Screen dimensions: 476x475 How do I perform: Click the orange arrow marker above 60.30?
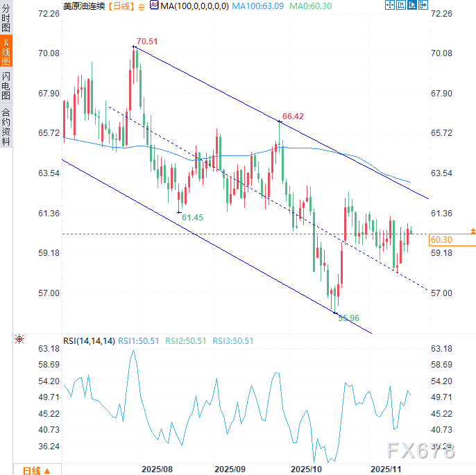[473, 230]
